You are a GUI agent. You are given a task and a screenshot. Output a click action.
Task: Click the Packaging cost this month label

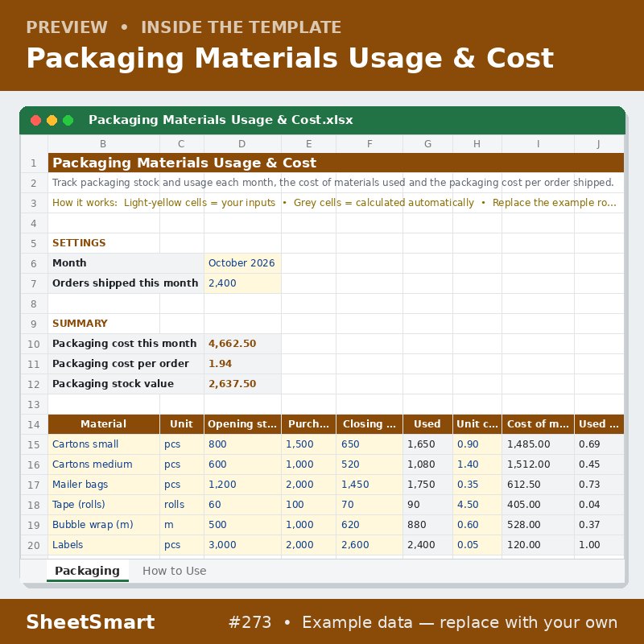[126, 344]
